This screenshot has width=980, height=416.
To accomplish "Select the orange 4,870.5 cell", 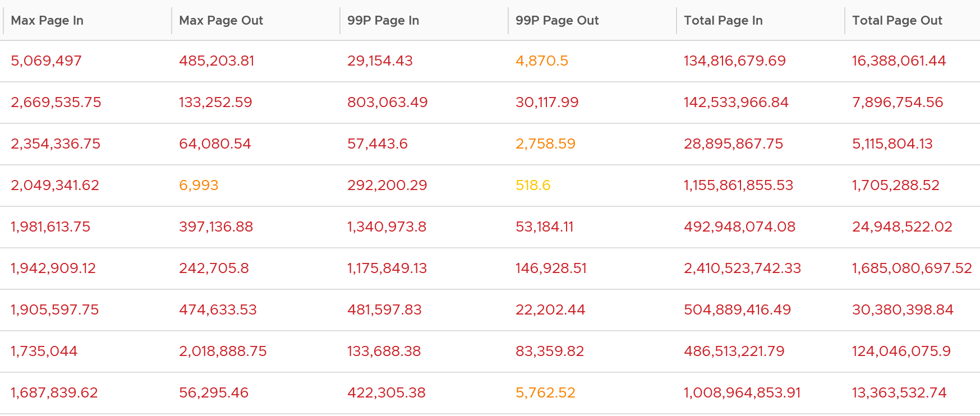I will point(542,61).
